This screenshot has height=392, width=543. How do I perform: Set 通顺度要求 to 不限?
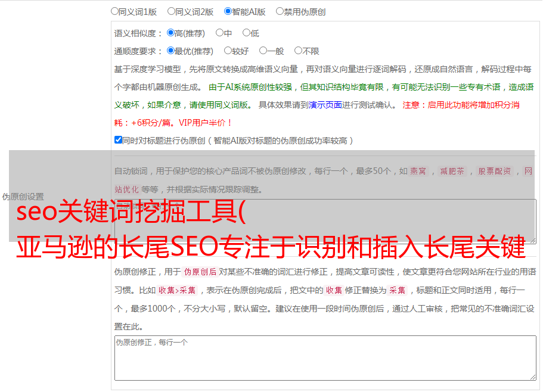(298, 51)
